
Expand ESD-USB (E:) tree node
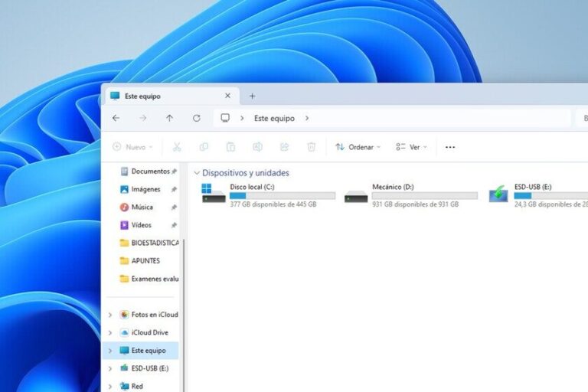point(110,368)
